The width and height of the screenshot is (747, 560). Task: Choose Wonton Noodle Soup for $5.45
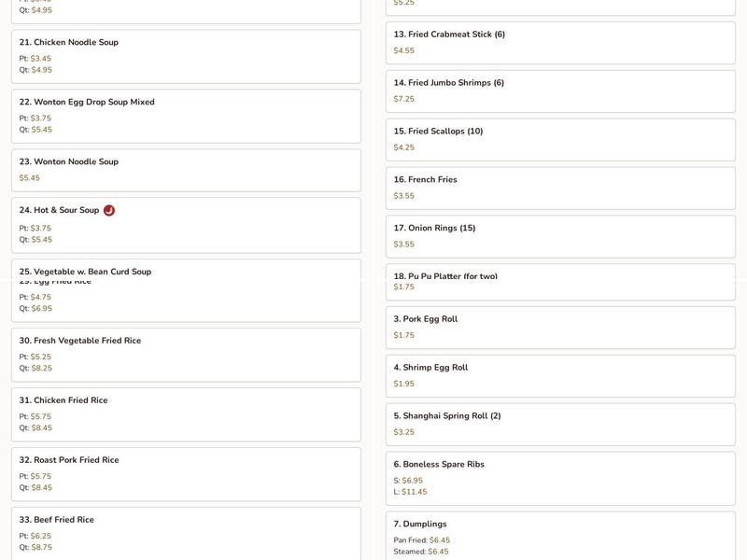pos(186,169)
